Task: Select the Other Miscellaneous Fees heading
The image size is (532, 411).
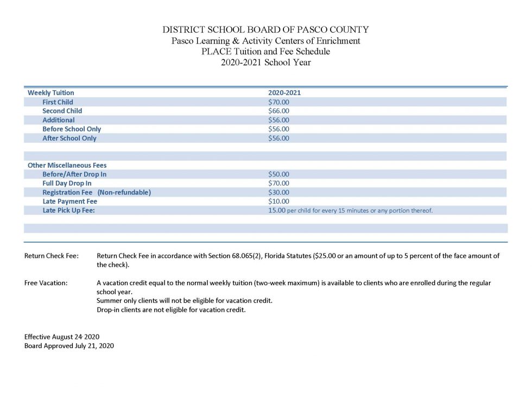Action: 67,165
